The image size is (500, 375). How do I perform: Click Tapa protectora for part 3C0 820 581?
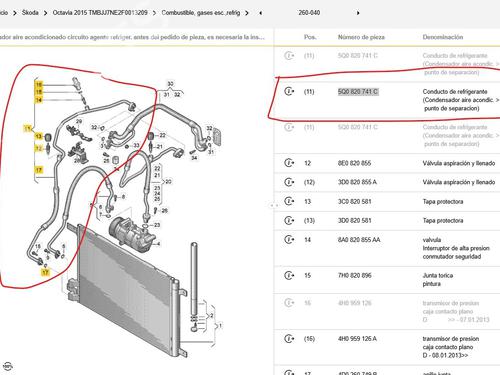[x=443, y=201]
